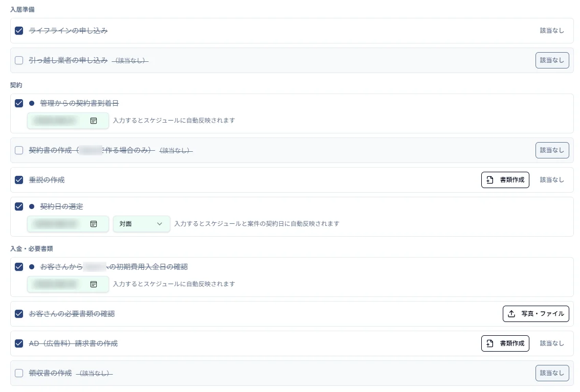Toggle 該当なし button for 領収書の作成
580x392 pixels.
552,373
